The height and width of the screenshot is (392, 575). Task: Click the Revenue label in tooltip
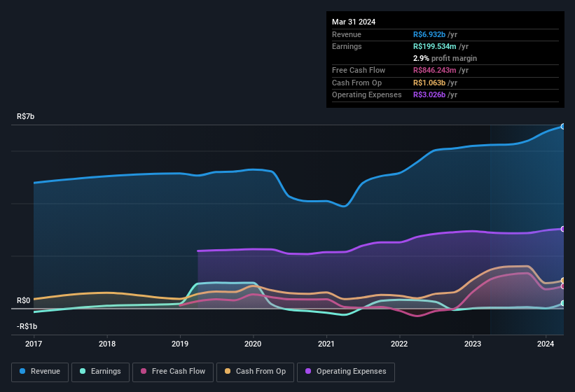347,34
